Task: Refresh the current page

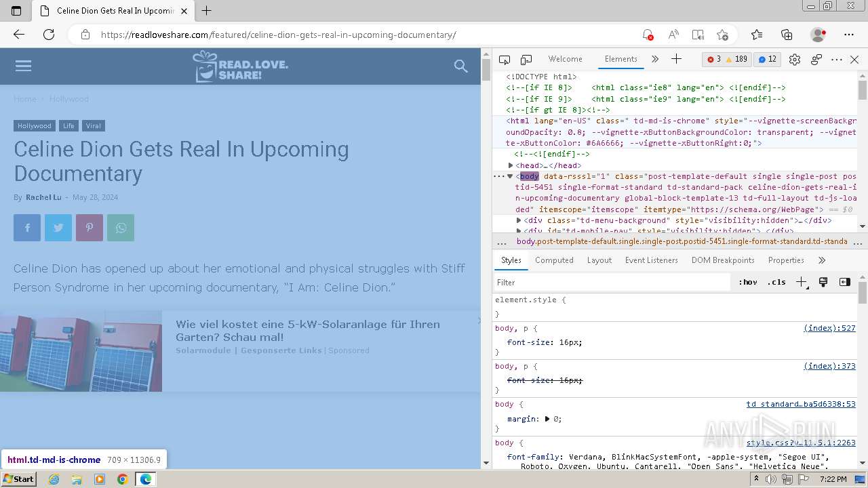Action: 49,35
